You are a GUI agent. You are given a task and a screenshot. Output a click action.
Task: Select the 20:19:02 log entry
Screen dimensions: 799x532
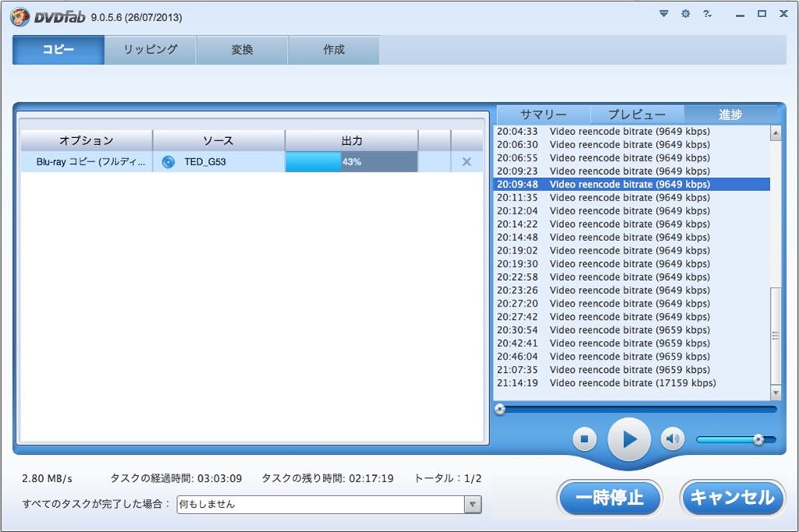click(632, 250)
